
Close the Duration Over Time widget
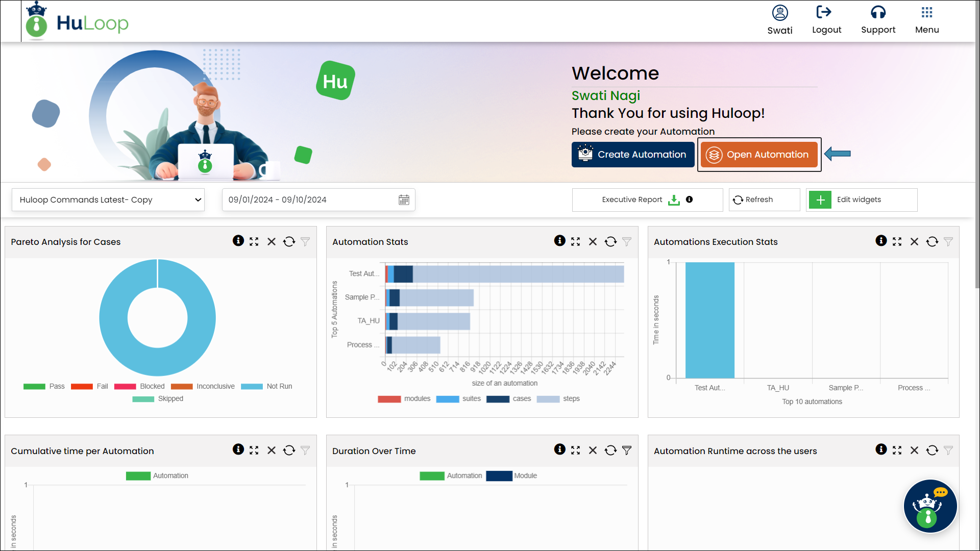point(593,450)
